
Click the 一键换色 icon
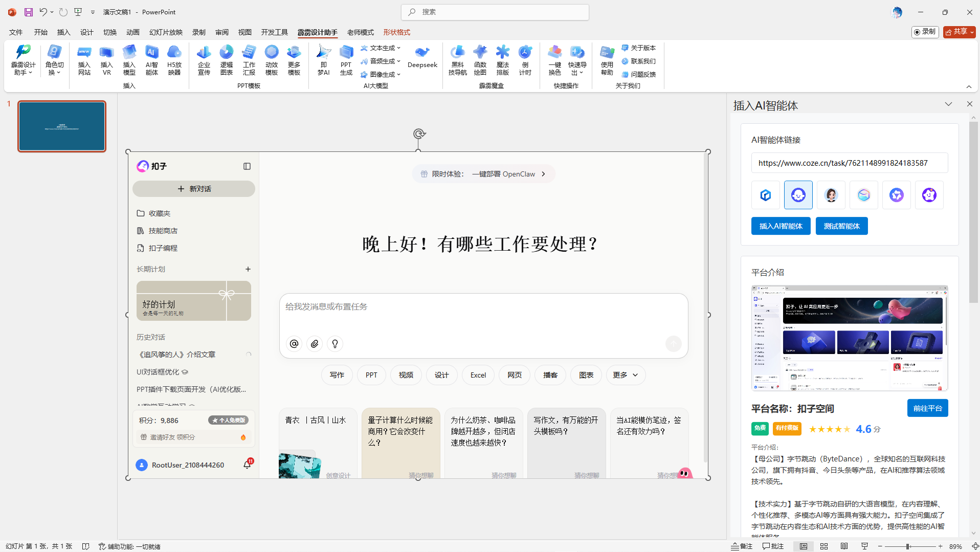[554, 60]
